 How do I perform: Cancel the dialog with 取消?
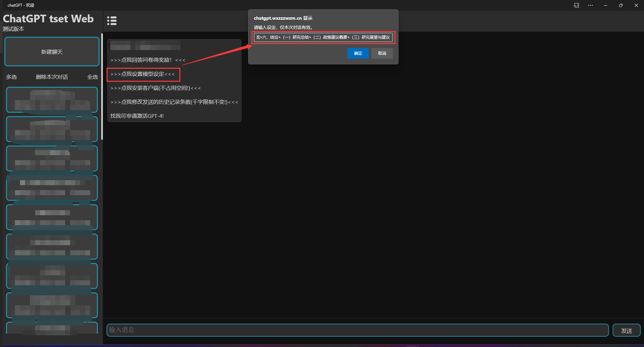pyautogui.click(x=382, y=53)
